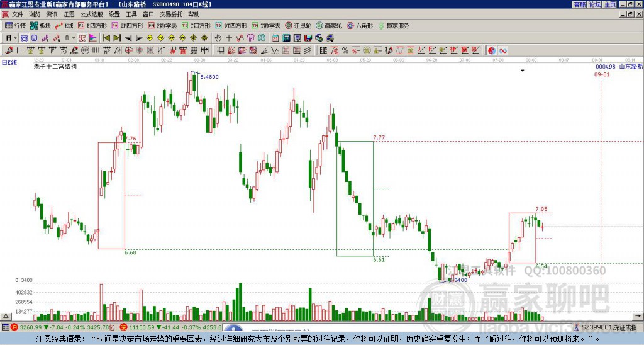
Task: Open the 9P四方形 tool
Action: (x=128, y=25)
